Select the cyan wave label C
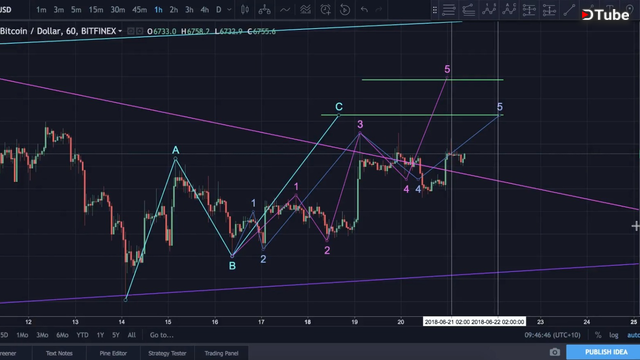 coord(339,107)
